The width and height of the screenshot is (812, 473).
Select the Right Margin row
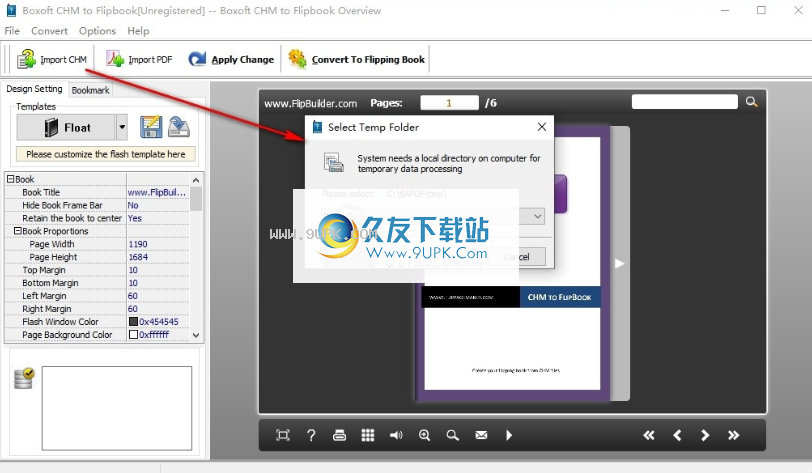tap(97, 309)
